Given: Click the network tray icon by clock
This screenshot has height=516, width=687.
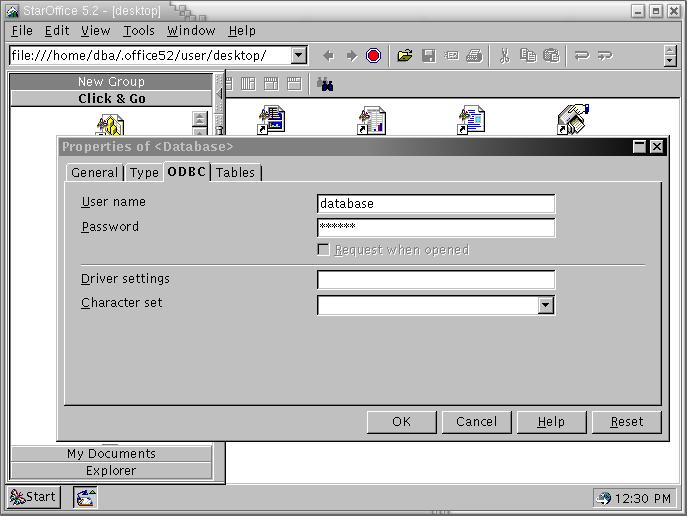Looking at the screenshot, I should pyautogui.click(x=604, y=498).
